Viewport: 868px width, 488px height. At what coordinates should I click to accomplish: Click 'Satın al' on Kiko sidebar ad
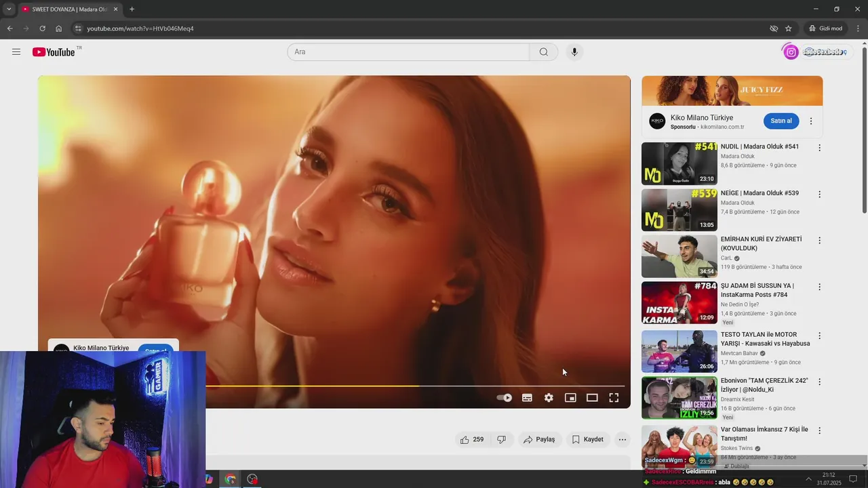point(781,121)
